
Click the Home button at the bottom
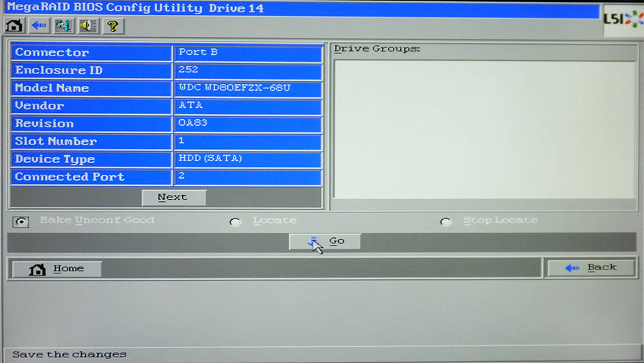tap(57, 269)
